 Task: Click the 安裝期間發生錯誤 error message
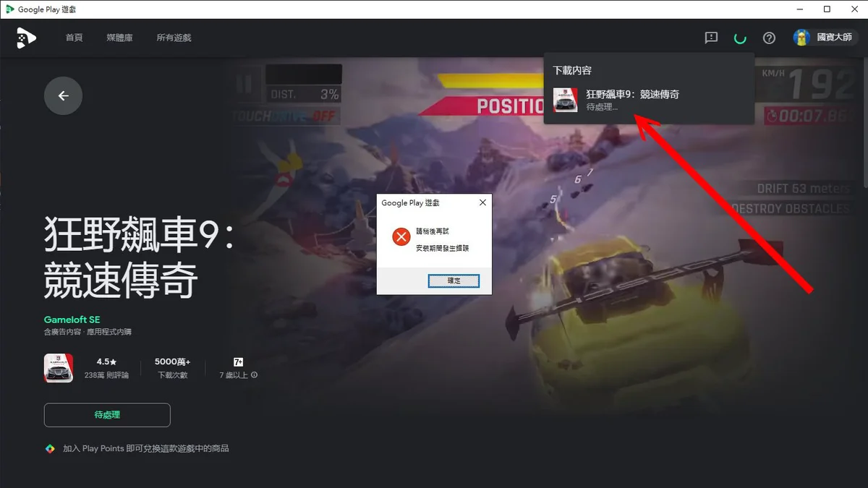[443, 248]
